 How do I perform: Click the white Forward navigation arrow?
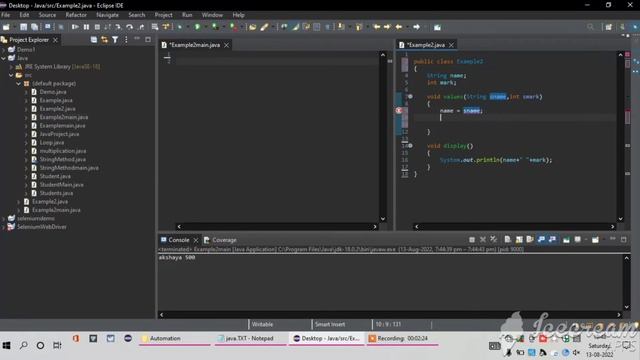click(416, 27)
